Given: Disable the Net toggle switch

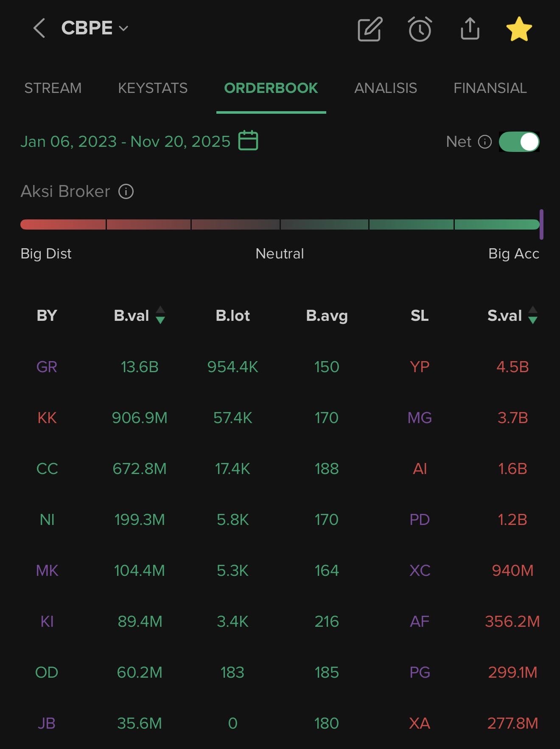Looking at the screenshot, I should click(x=519, y=142).
